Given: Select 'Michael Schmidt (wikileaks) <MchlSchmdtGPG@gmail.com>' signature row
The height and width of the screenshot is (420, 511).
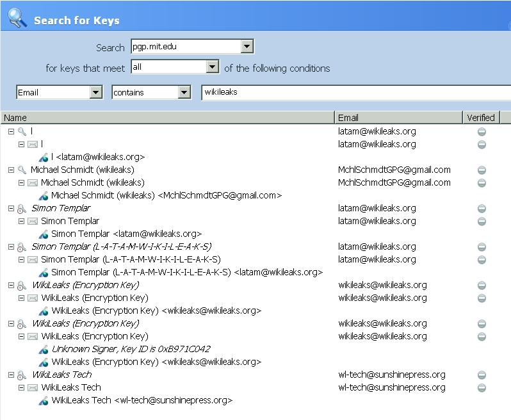Looking at the screenshot, I should pyautogui.click(x=166, y=195).
